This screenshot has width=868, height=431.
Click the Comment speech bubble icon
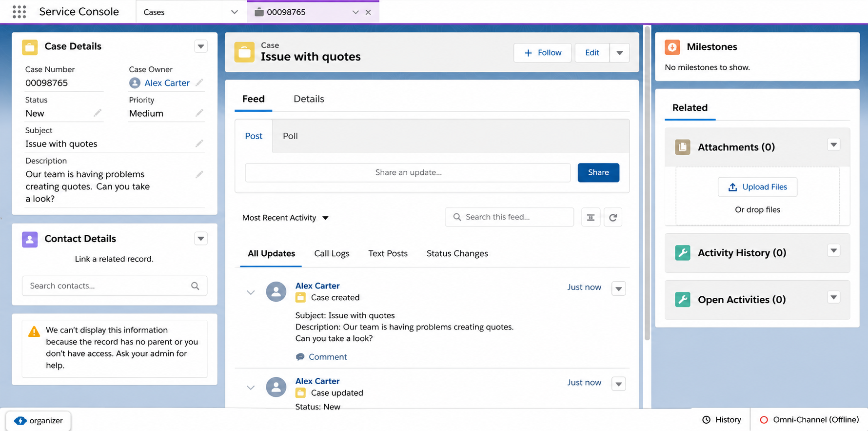tap(300, 357)
